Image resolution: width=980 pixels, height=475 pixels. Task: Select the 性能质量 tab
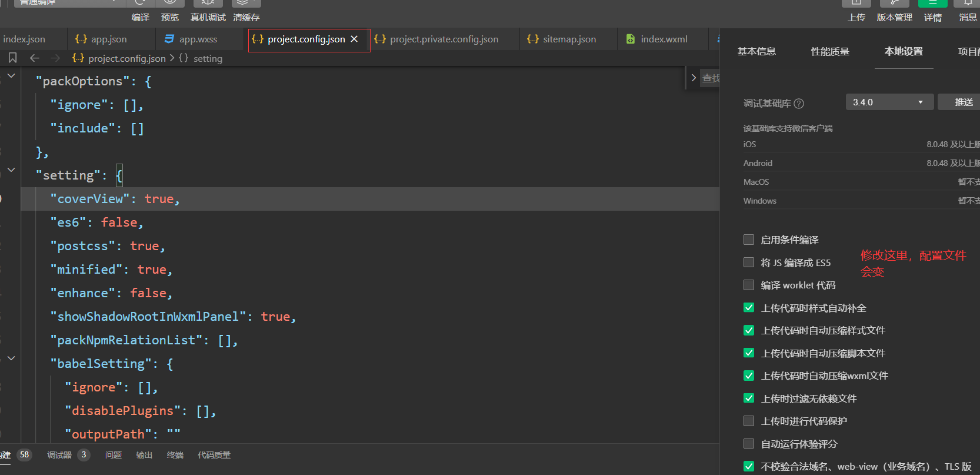(x=830, y=51)
